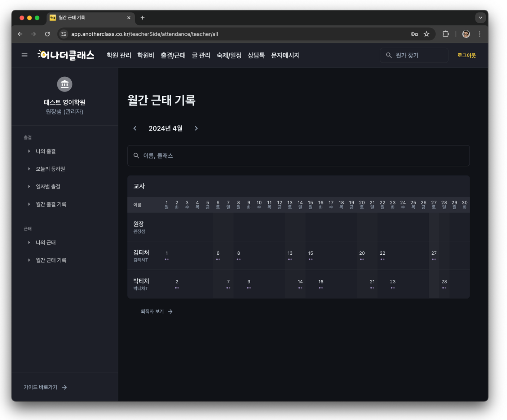Viewport: 507px width, 420px height.
Task: Open 문자메시지 menu
Action: (285, 55)
